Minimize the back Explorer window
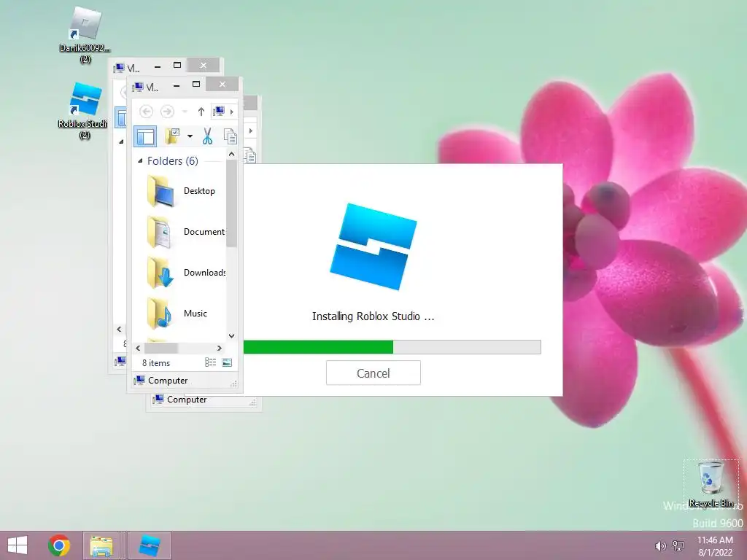Screen dimensions: 747x560 [158, 66]
